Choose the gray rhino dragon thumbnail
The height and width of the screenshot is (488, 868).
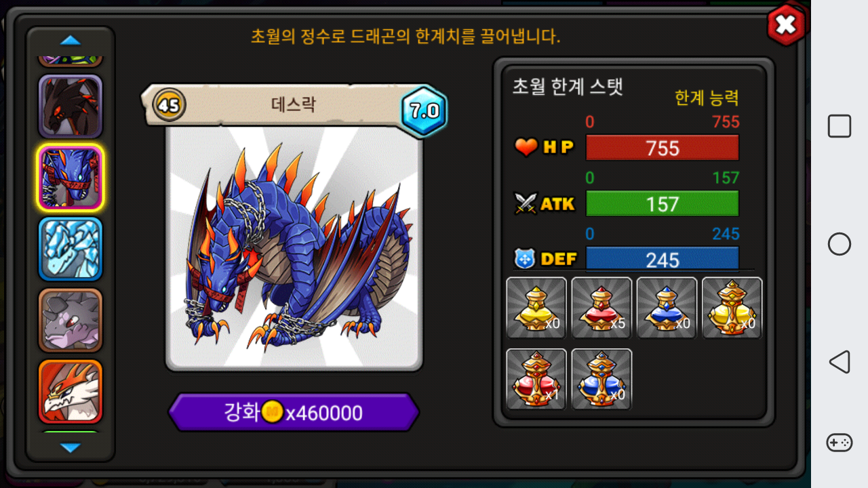(71, 320)
